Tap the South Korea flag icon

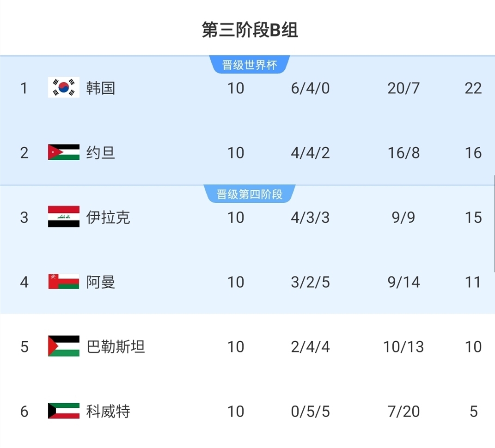[64, 88]
